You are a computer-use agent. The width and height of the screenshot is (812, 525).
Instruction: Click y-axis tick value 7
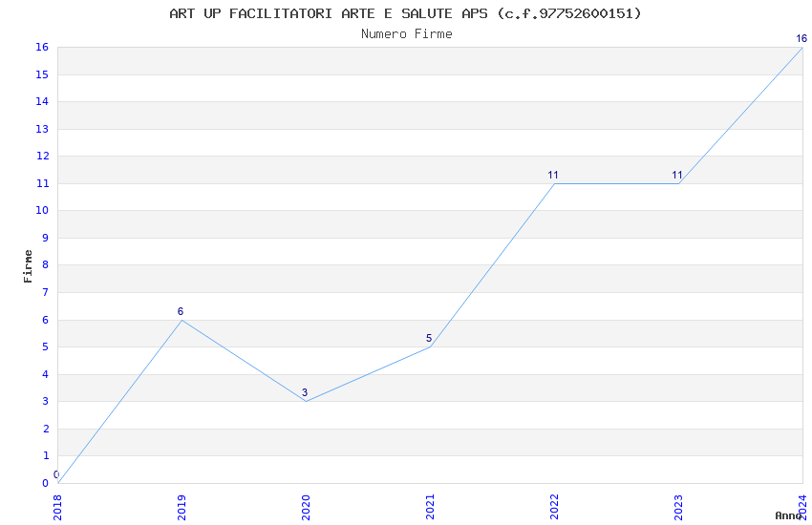[46, 293]
